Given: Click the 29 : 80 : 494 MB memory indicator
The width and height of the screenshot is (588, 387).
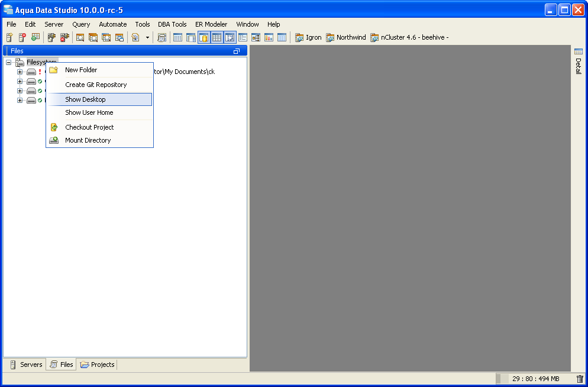Looking at the screenshot, I should click(536, 379).
